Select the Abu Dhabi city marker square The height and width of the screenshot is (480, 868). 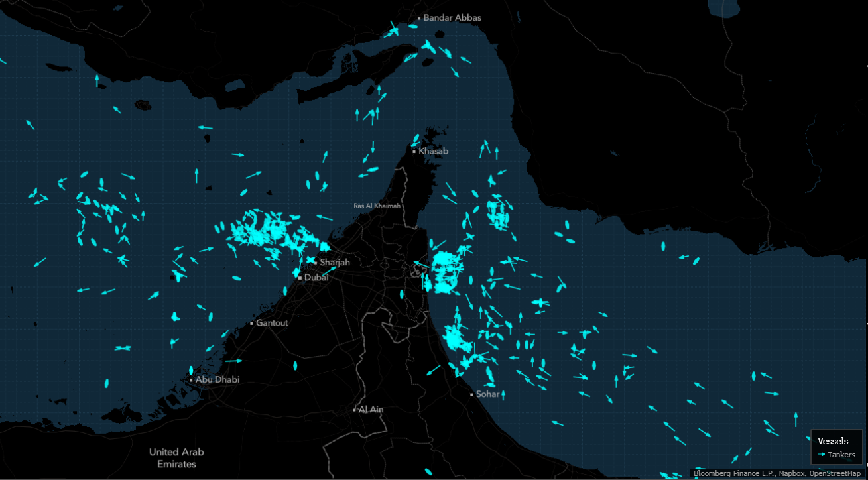[191, 380]
